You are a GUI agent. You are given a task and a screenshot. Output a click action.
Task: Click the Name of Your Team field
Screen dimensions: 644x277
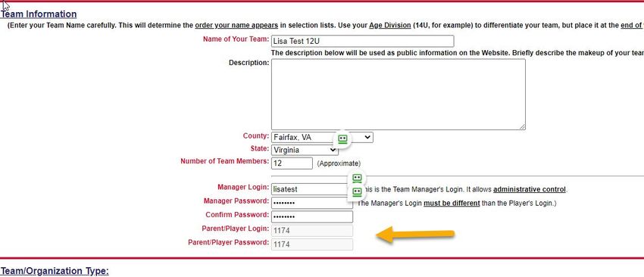coord(362,41)
